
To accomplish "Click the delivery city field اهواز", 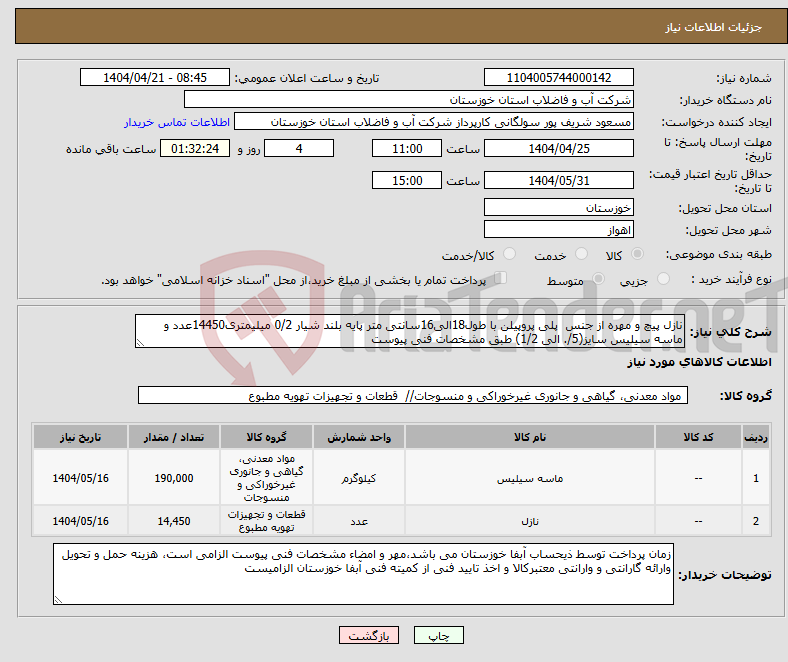I will (x=558, y=229).
